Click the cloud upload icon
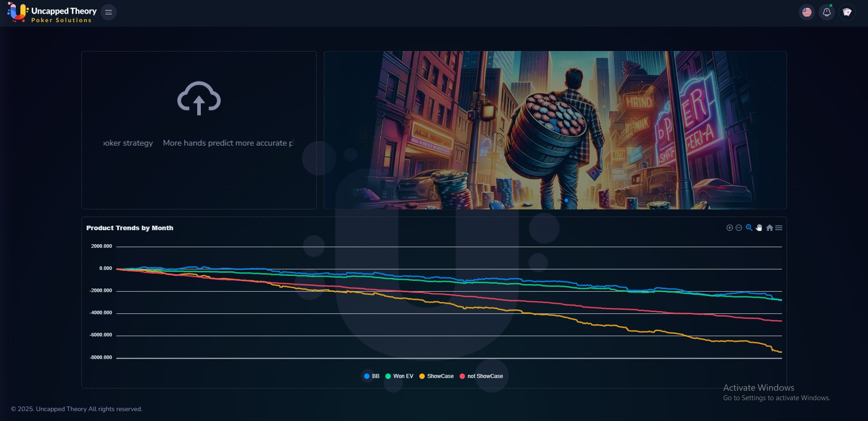Image resolution: width=868 pixels, height=421 pixels. tap(199, 98)
